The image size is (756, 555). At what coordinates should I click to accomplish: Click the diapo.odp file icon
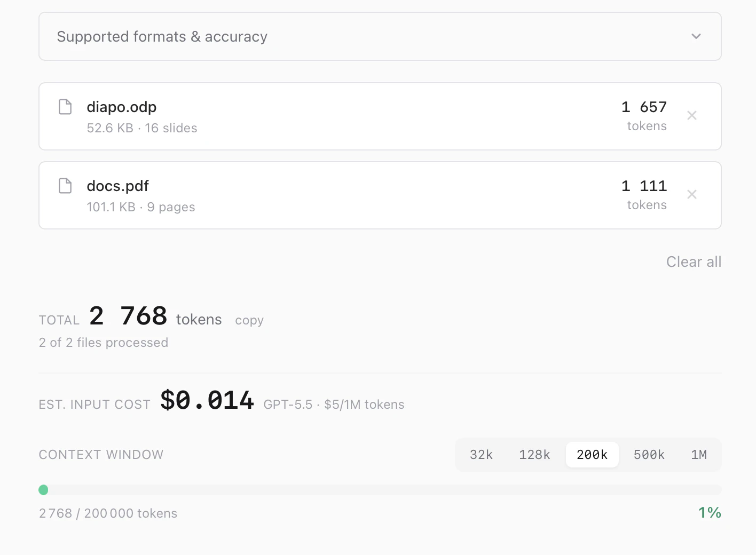point(65,107)
